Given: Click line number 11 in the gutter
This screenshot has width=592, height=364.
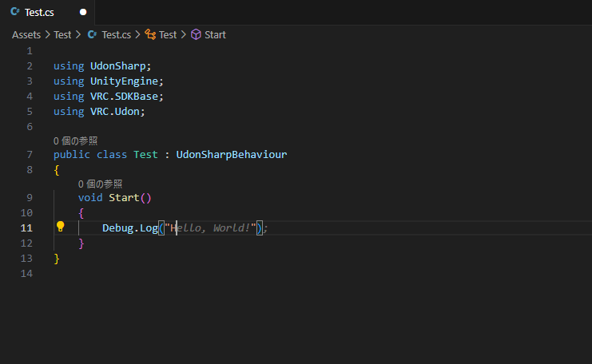Looking at the screenshot, I should tap(26, 228).
